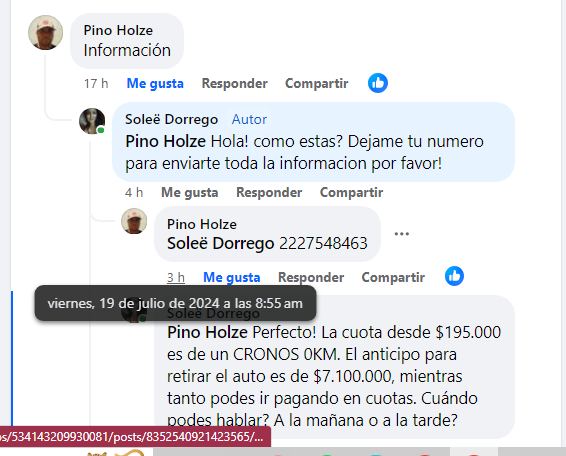Click Pino Holze avatar beside phone number reply
The image size is (566, 456).
point(134,221)
